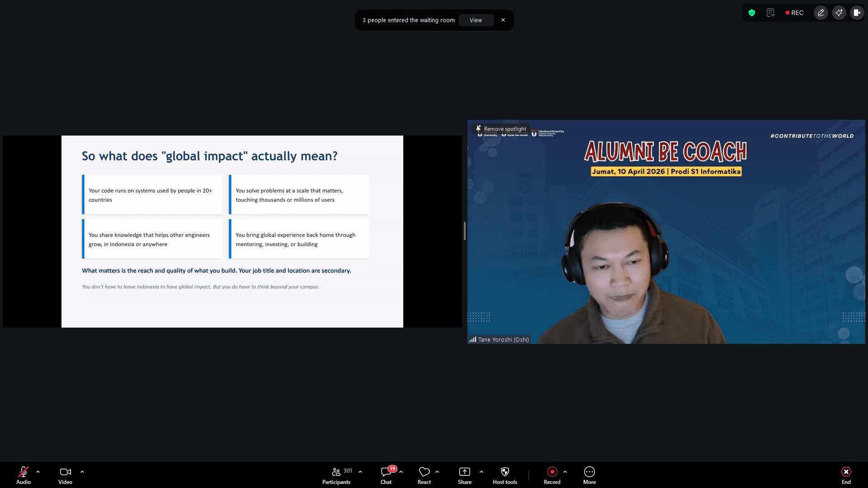Open the Chat panel
This screenshot has height=488, width=868.
[386, 475]
